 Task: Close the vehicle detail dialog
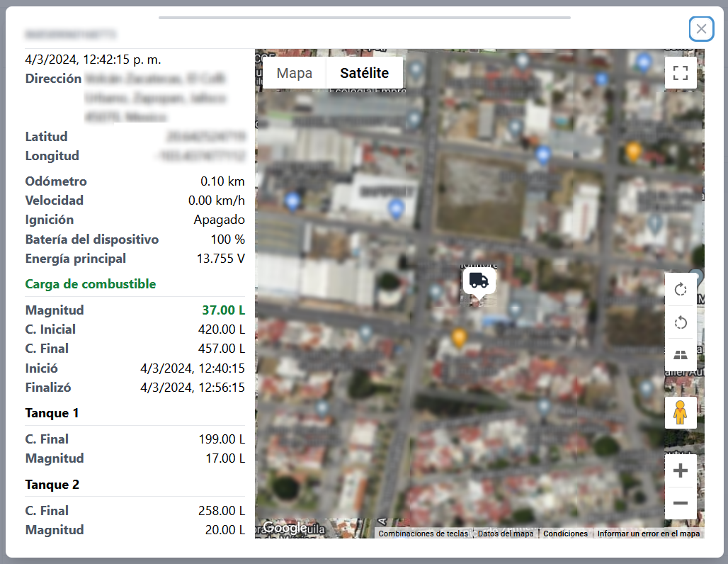tap(701, 28)
